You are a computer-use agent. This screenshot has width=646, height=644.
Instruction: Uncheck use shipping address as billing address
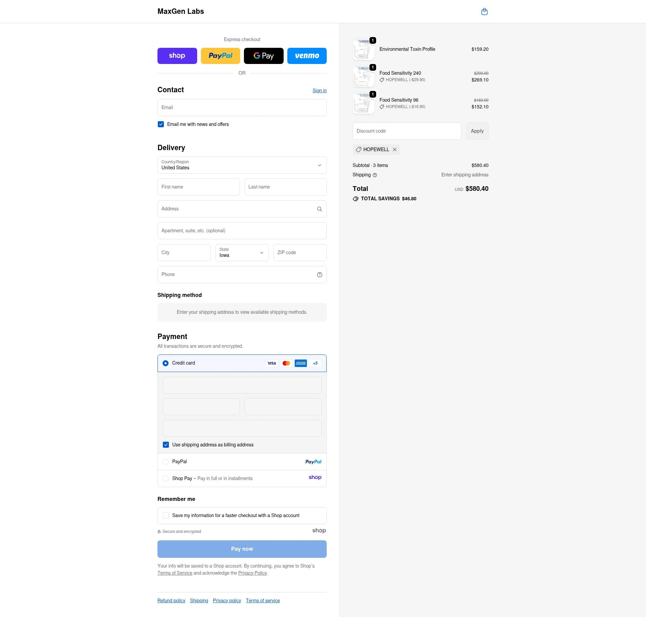coord(166,444)
